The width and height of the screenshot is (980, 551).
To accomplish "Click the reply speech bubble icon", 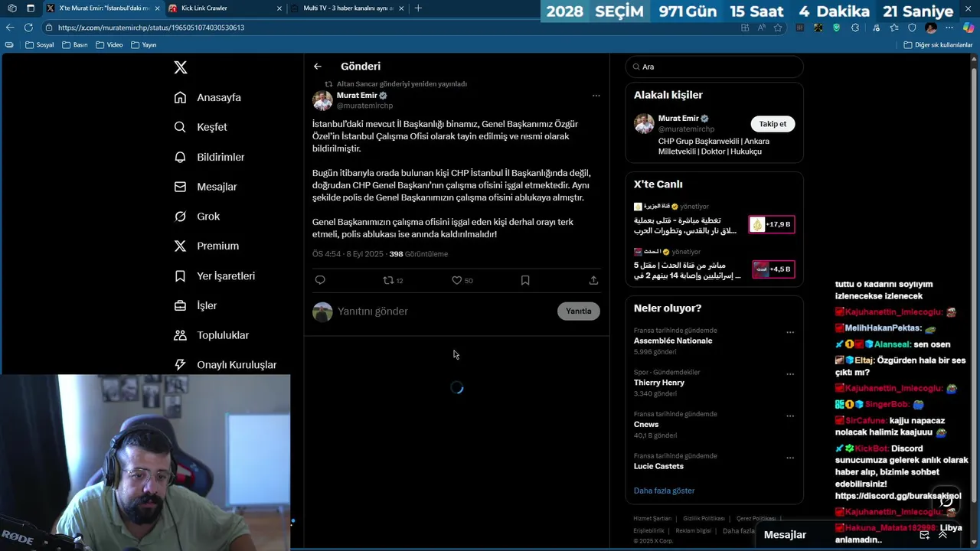I will tap(320, 280).
